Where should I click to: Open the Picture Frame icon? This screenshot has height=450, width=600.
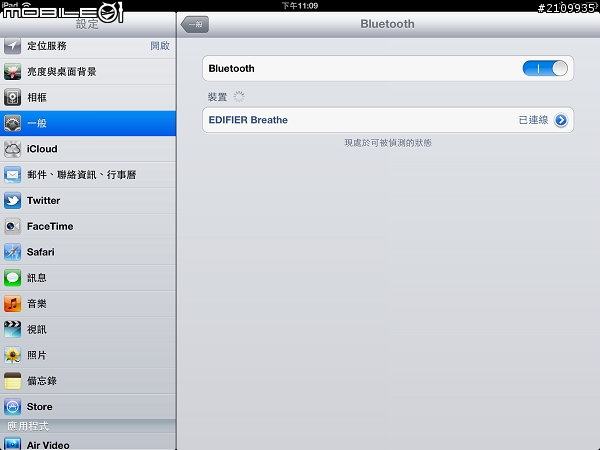click(13, 98)
